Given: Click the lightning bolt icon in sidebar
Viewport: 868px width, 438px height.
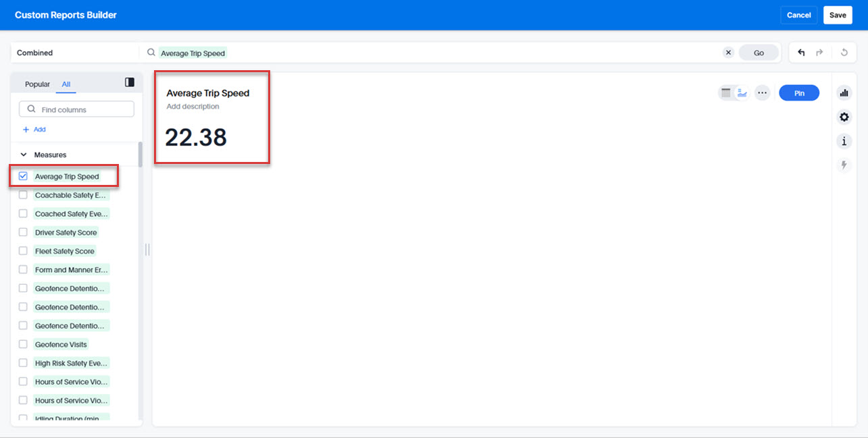Looking at the screenshot, I should pyautogui.click(x=844, y=165).
